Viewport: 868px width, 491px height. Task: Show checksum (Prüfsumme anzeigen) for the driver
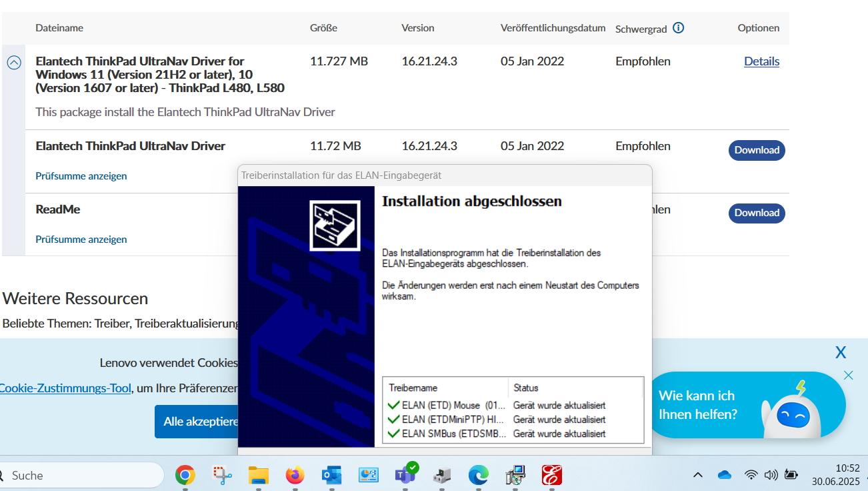[x=81, y=176]
